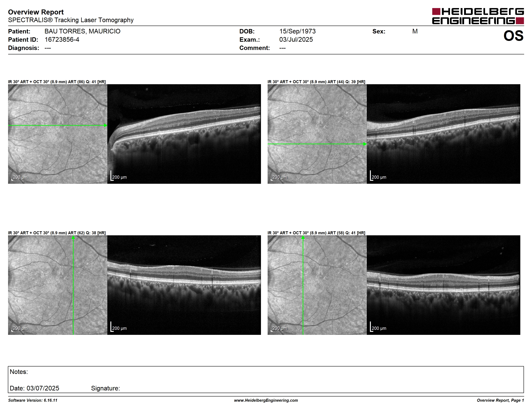Screen dimensions: 532x411
Task: Click 200 µm scale bar in bottom-right OCT scan
Action: pyautogui.click(x=378, y=327)
